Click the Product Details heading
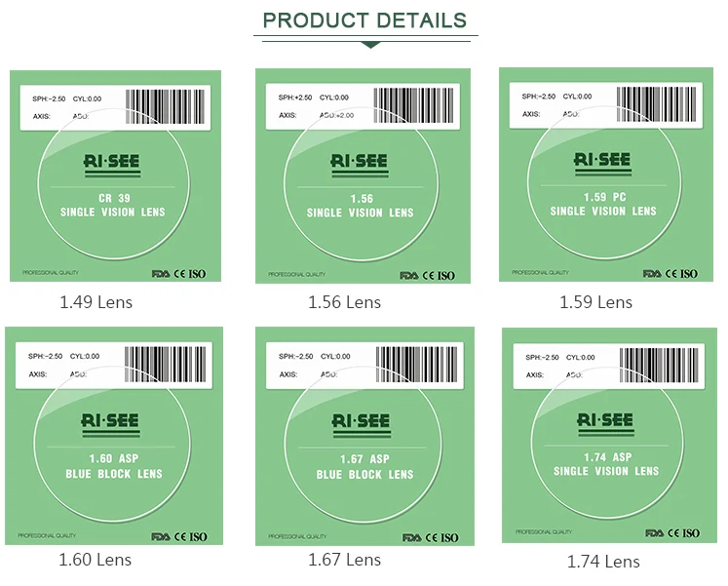 [364, 20]
